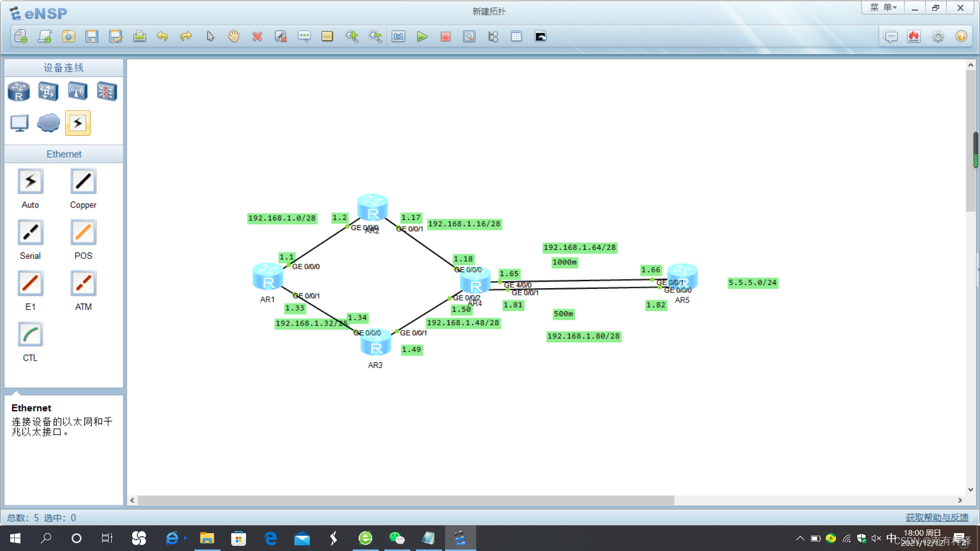This screenshot has width=980, height=551.
Task: Click the vertical scrollbar down arrow
Action: pos(970,489)
